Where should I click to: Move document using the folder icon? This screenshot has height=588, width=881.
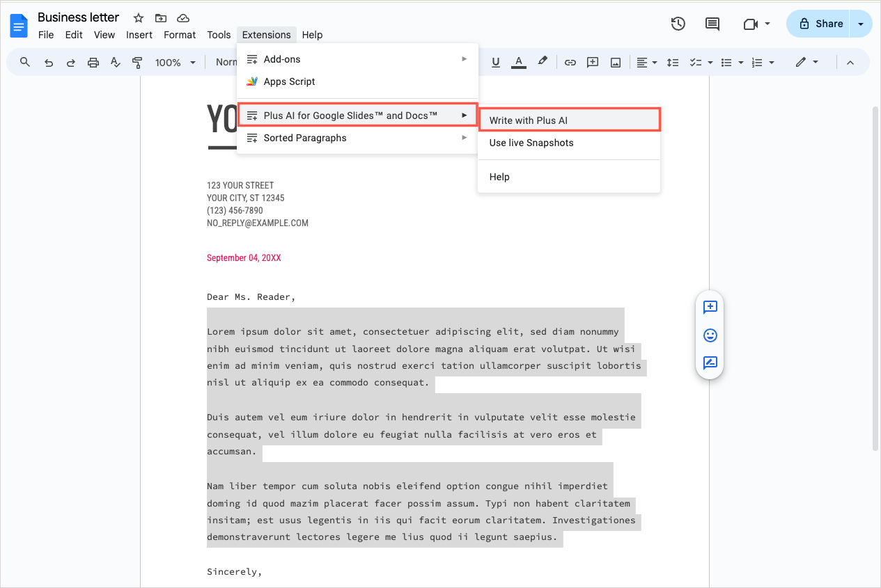click(x=161, y=18)
